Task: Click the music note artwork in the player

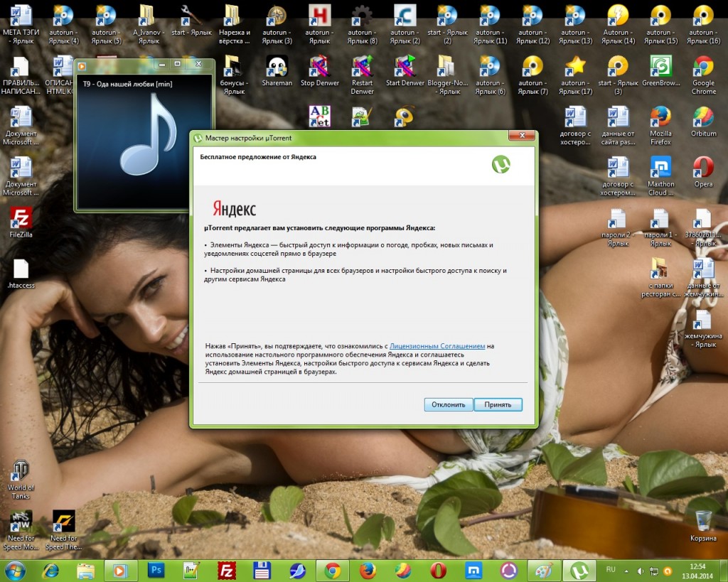Action: 149,134
